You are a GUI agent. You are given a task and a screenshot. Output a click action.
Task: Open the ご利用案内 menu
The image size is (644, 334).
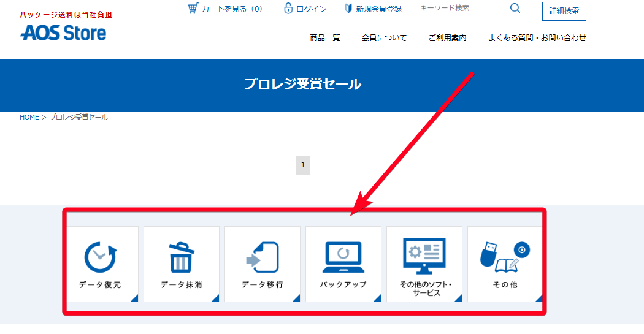click(x=447, y=38)
